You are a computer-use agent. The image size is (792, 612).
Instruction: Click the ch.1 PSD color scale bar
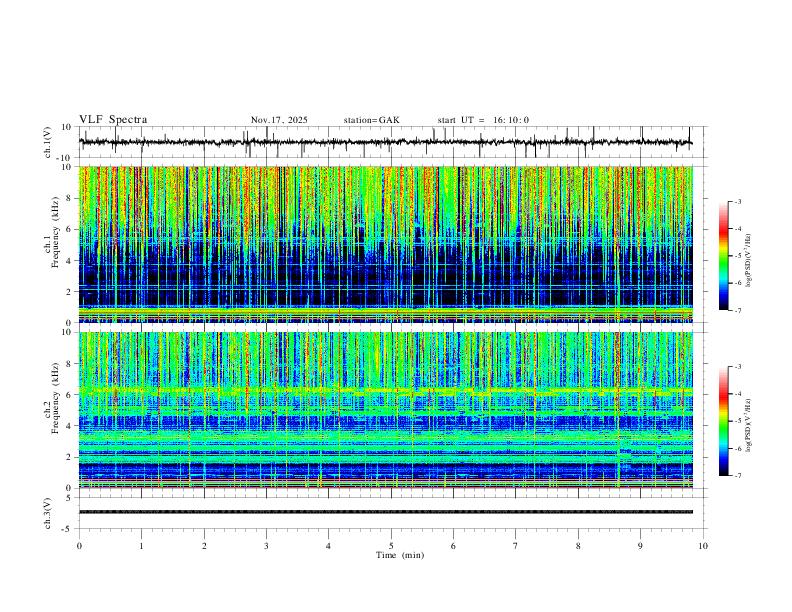pyautogui.click(x=724, y=255)
